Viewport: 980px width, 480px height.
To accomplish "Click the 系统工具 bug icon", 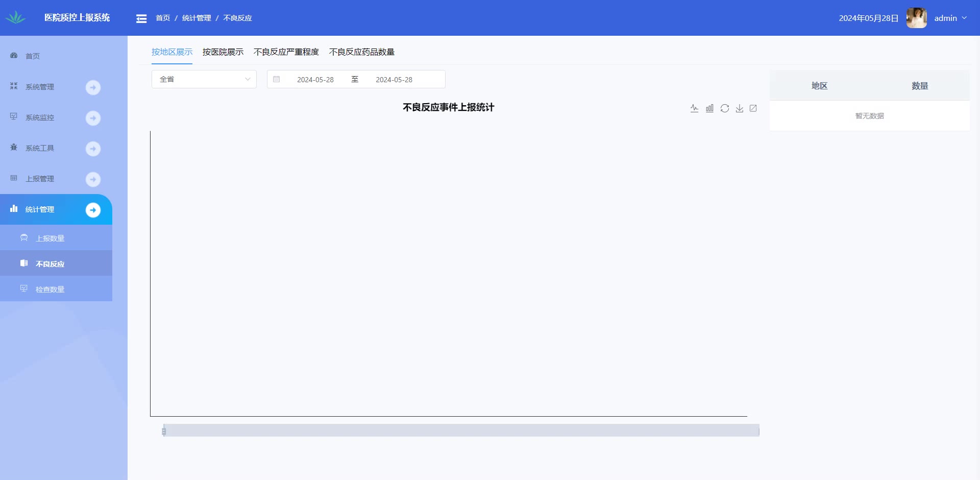I will pos(14,147).
